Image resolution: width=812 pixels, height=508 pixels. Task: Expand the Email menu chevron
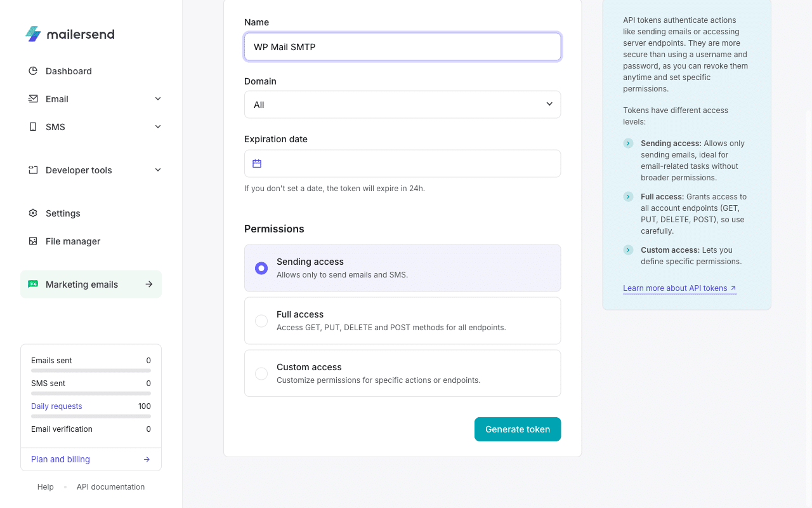pos(157,98)
